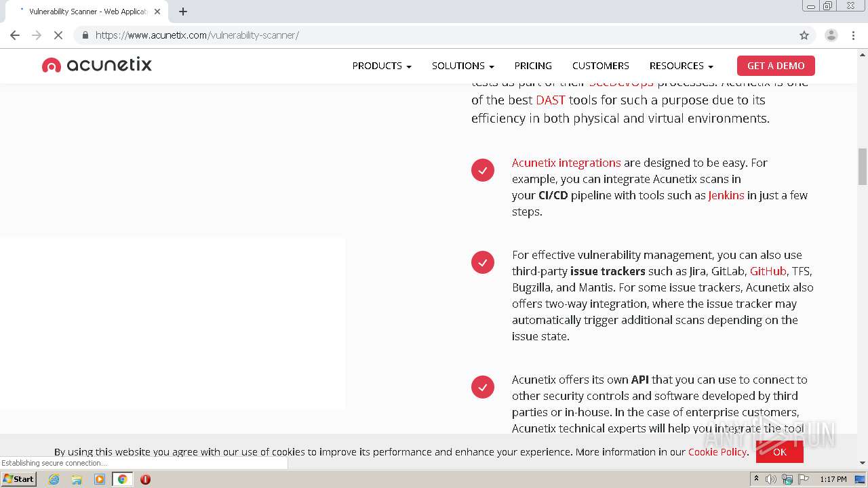Select the Chrome taskbar button

tap(123, 479)
